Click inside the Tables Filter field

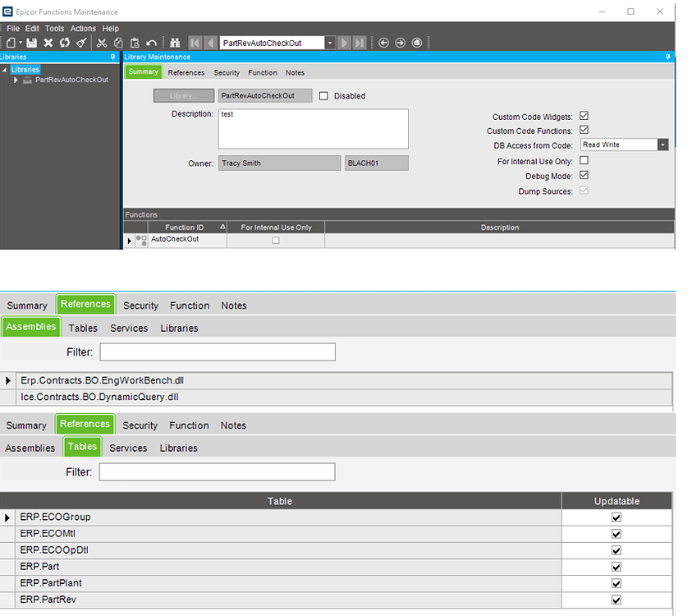(217, 472)
